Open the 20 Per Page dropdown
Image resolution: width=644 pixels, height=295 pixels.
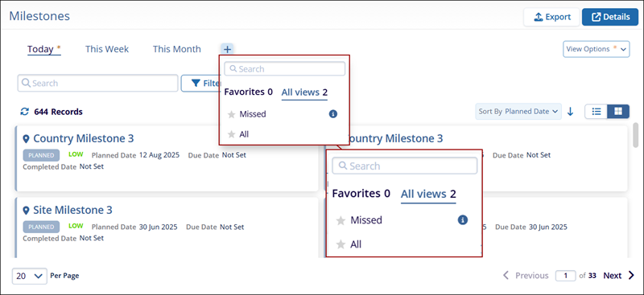tap(29, 277)
